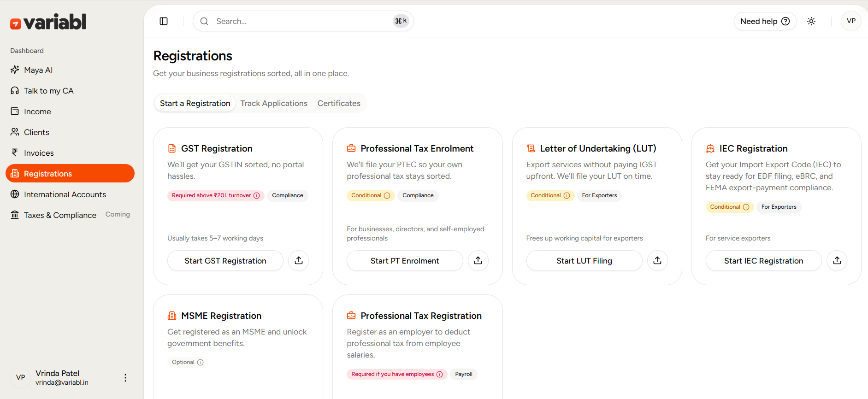Click Professional Tax Registration title
This screenshot has height=399, width=868.
pyautogui.click(x=421, y=316)
